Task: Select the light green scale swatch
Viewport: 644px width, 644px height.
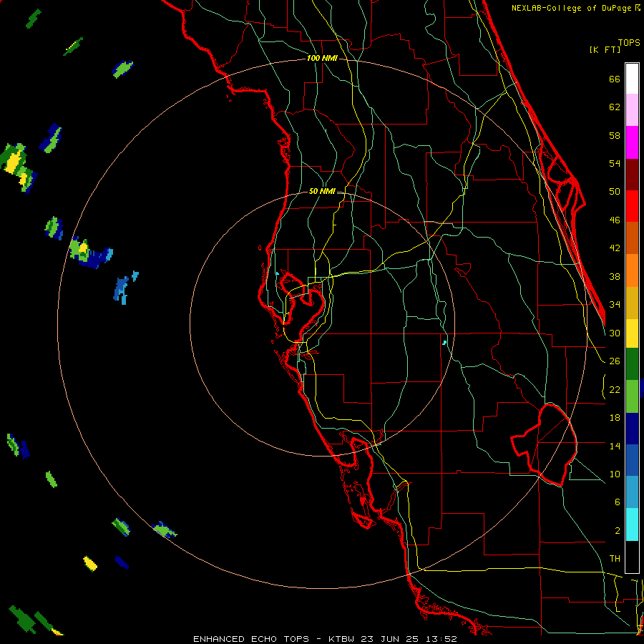Action: 632,396
